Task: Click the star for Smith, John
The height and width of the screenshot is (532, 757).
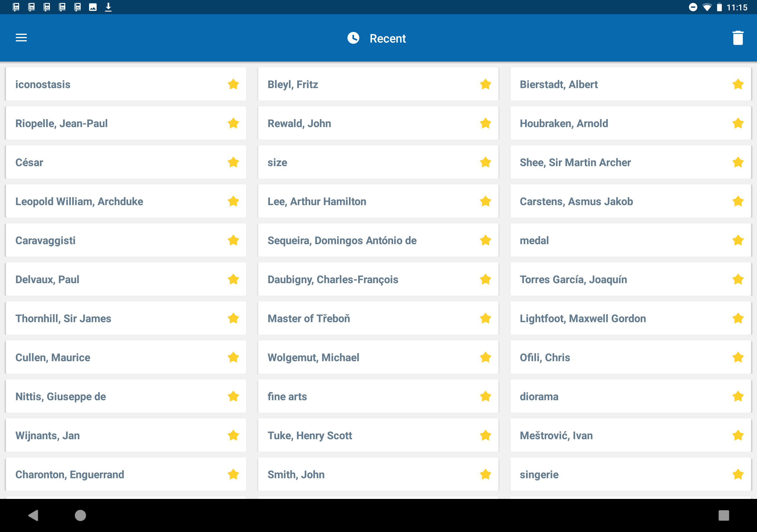Action: (485, 474)
